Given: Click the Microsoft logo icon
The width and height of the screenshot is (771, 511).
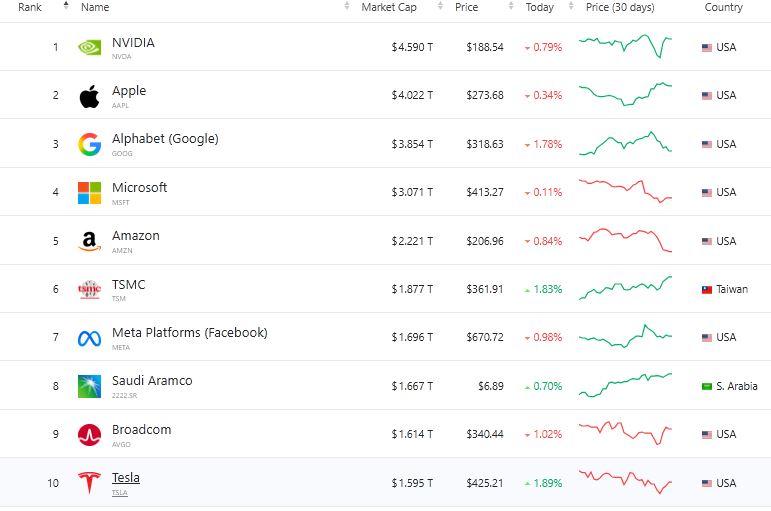Looking at the screenshot, I should click(x=90, y=193).
